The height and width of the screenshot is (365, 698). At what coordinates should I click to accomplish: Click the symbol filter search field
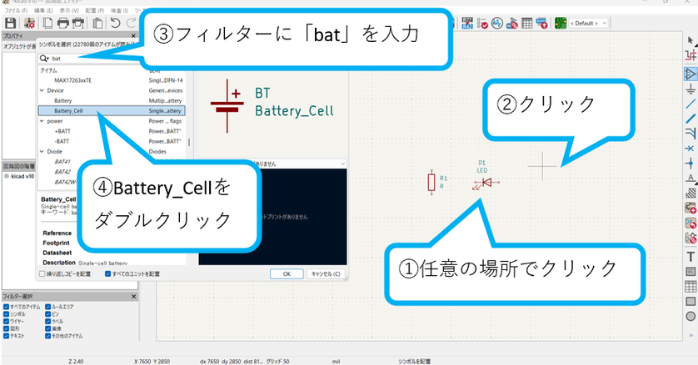coord(91,58)
